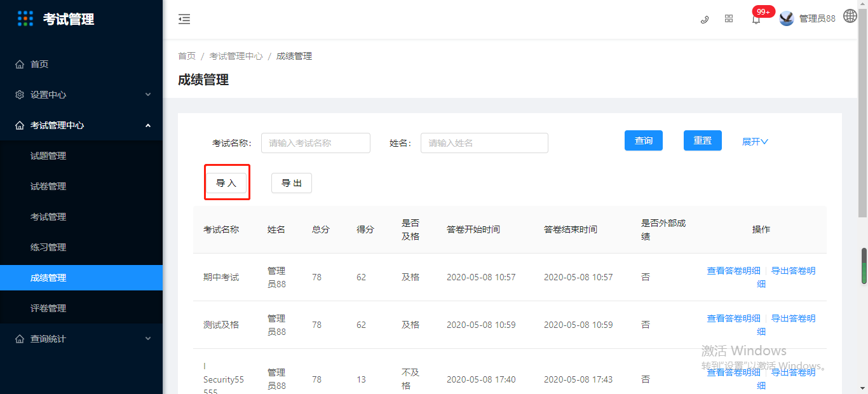Viewport: 868px width, 394px height.
Task: Click the 不及格 result cell
Action: (410, 379)
